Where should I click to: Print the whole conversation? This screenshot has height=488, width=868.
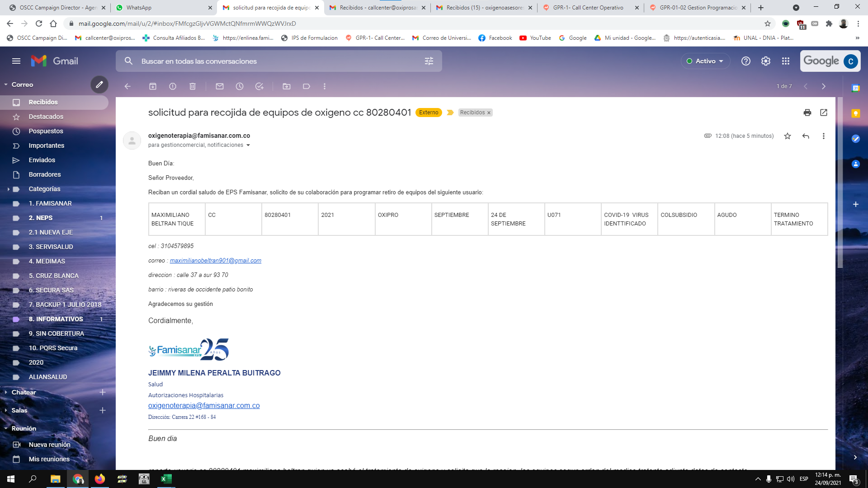807,113
